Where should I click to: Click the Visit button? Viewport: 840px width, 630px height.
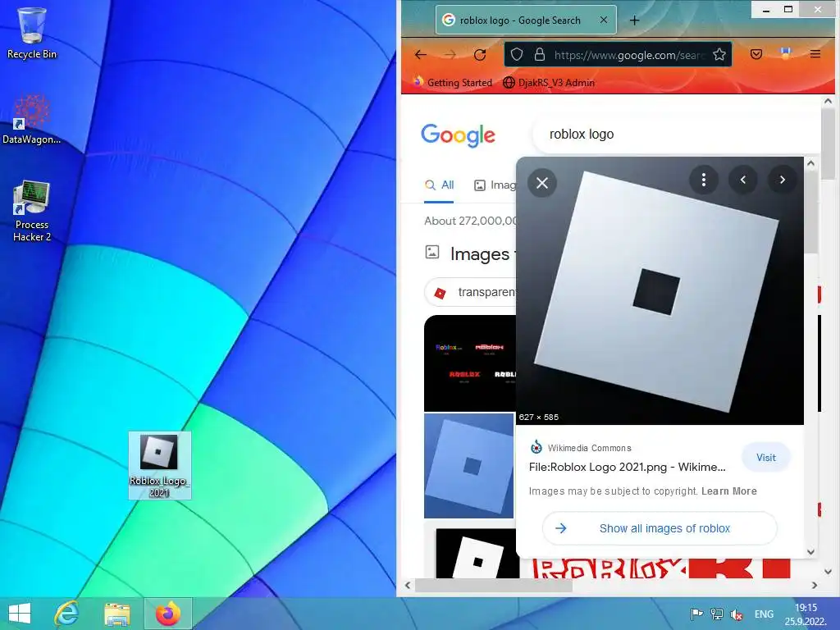766,458
